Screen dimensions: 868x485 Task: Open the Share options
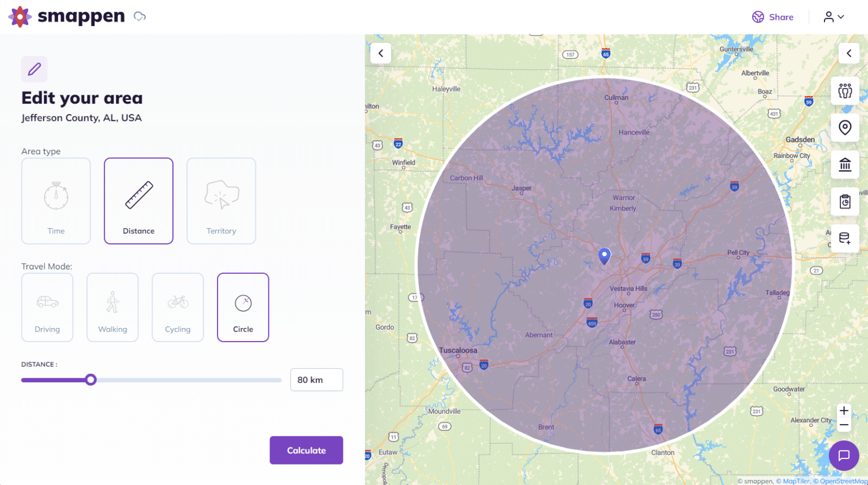tap(772, 17)
